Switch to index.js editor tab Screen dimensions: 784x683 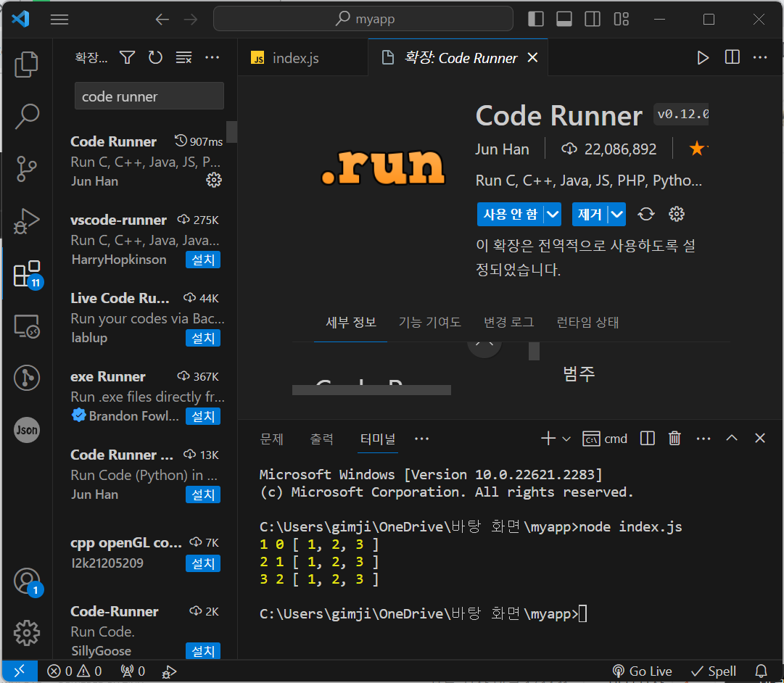[x=302, y=58]
